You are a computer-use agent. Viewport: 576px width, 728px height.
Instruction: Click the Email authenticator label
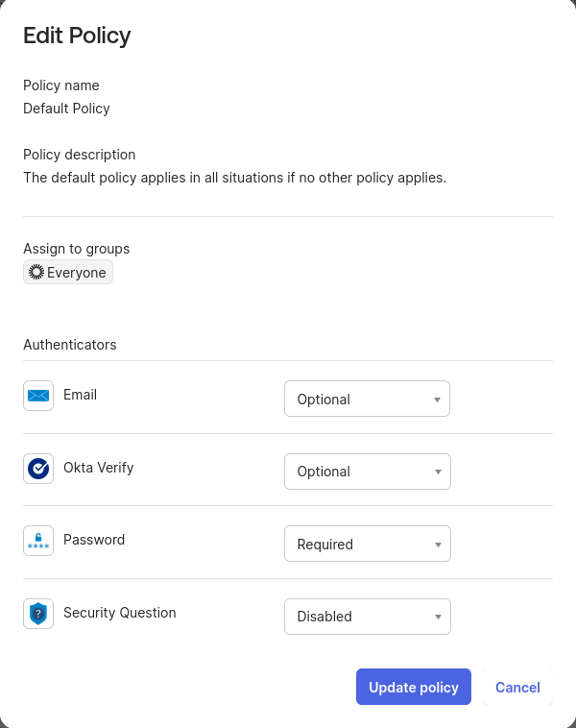click(x=81, y=395)
